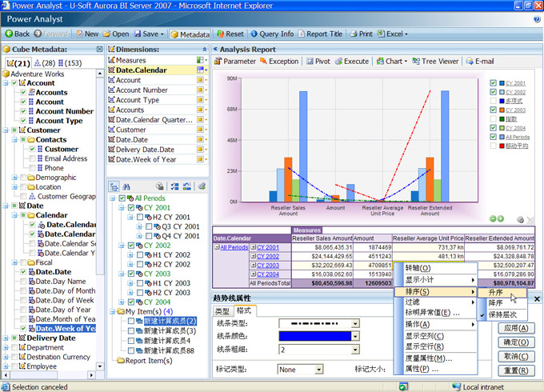Click the Pivot icon
The height and width of the screenshot is (392, 544).
(310, 62)
